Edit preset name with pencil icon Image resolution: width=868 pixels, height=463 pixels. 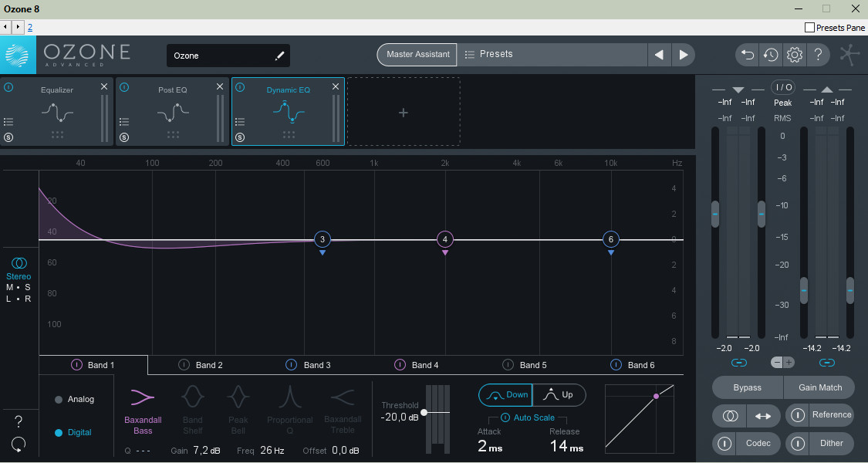pyautogui.click(x=279, y=56)
